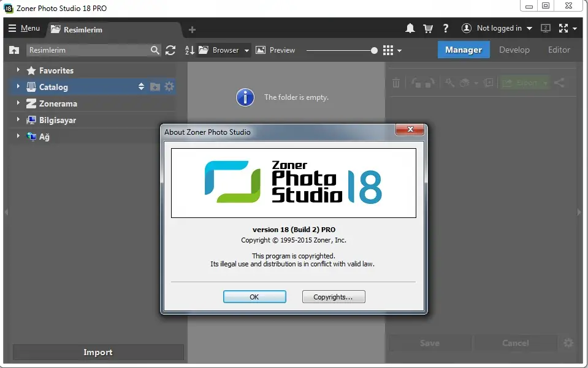Click the thumbnail size slider handle
Viewport: 588px width, 368px height.
click(374, 51)
